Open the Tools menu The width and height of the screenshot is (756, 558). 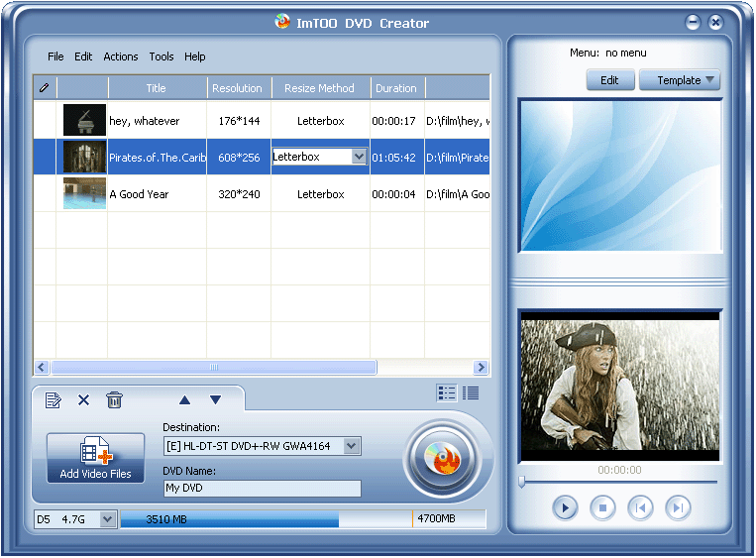coord(162,56)
